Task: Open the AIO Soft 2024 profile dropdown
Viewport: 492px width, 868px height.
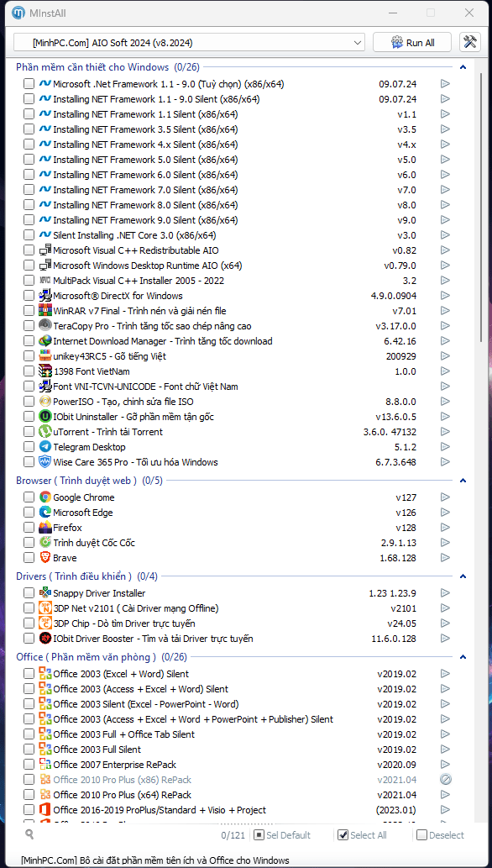Action: [x=189, y=43]
